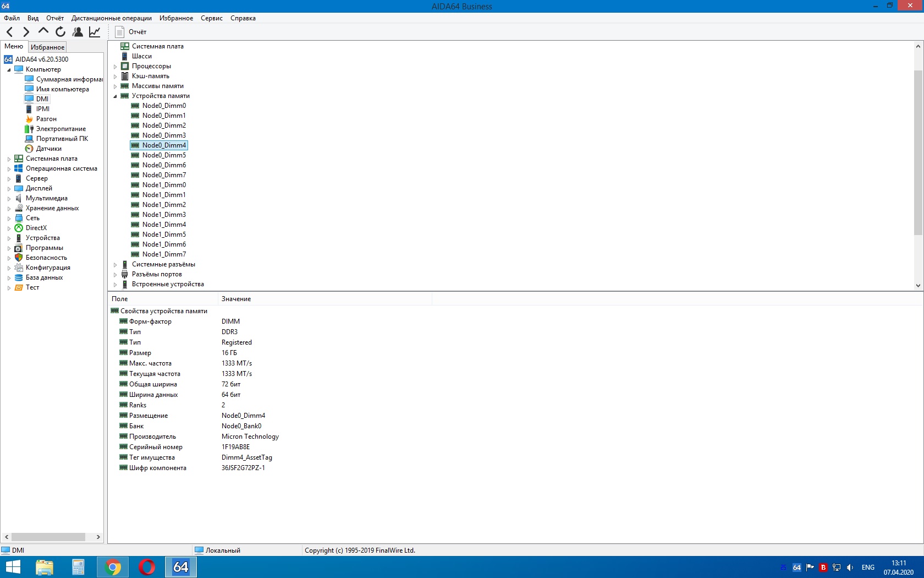
Task: Expand the Массивы памяти node
Action: (x=115, y=86)
